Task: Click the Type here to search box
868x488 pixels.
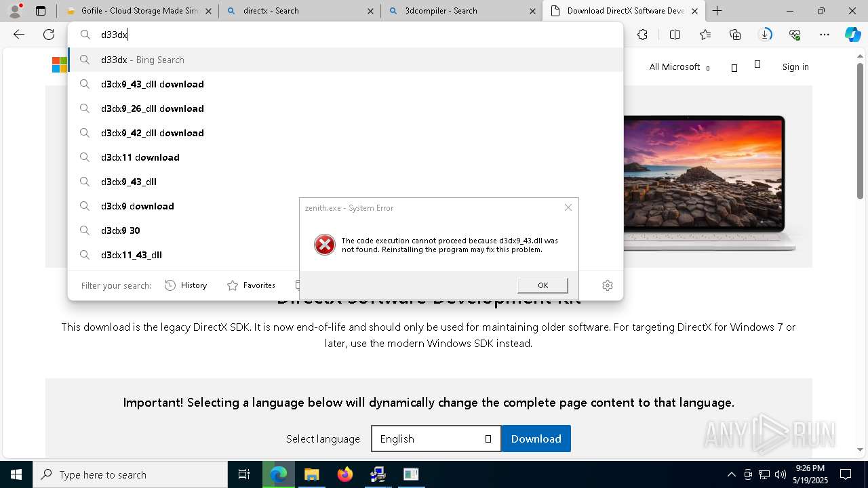Action: coord(130,474)
